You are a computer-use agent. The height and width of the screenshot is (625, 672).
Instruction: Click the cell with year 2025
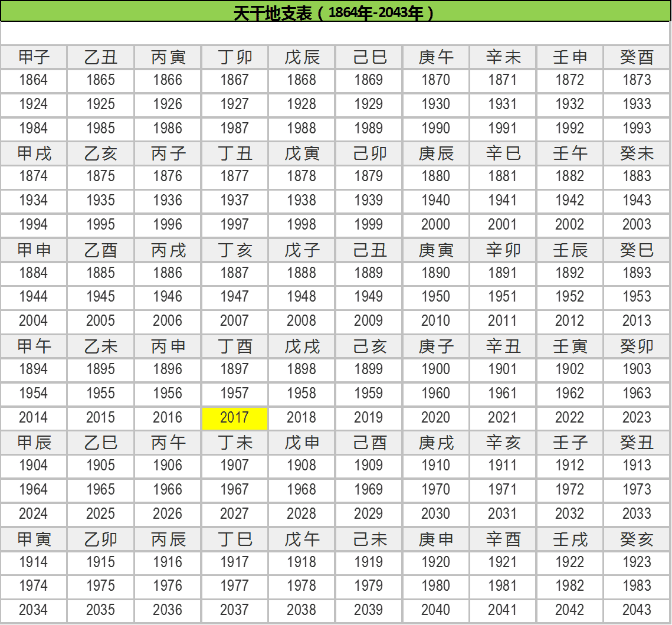pyautogui.click(x=100, y=515)
